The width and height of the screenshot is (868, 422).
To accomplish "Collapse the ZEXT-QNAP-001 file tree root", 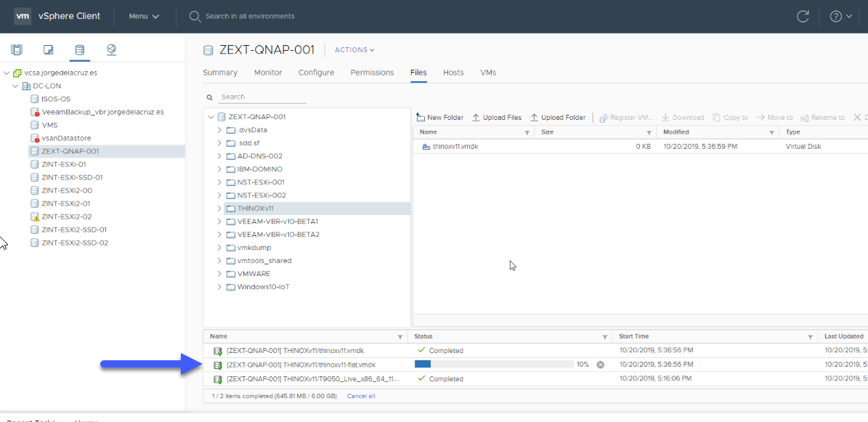I will [x=211, y=117].
